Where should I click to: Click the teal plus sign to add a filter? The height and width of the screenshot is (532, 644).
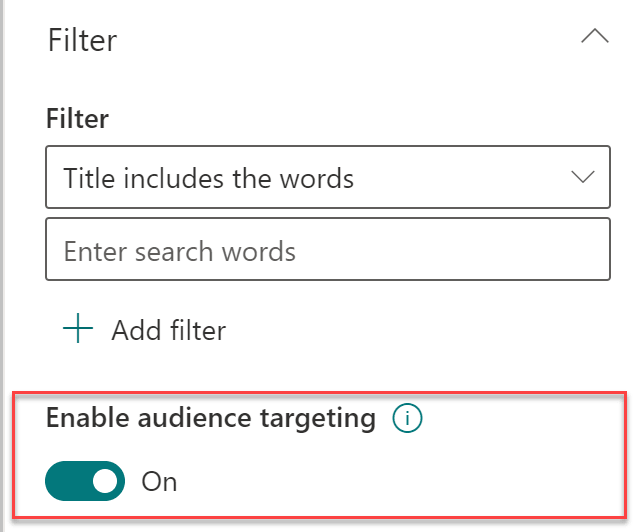pos(77,329)
